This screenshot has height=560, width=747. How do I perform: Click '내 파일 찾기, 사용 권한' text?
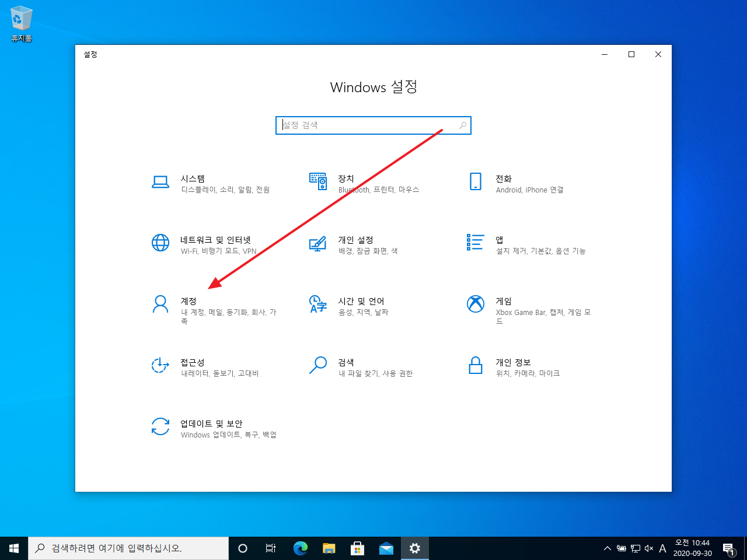point(376,373)
